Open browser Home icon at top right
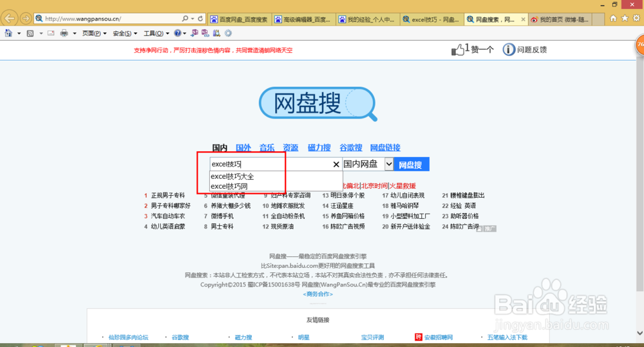The height and width of the screenshot is (347, 644). (613, 18)
